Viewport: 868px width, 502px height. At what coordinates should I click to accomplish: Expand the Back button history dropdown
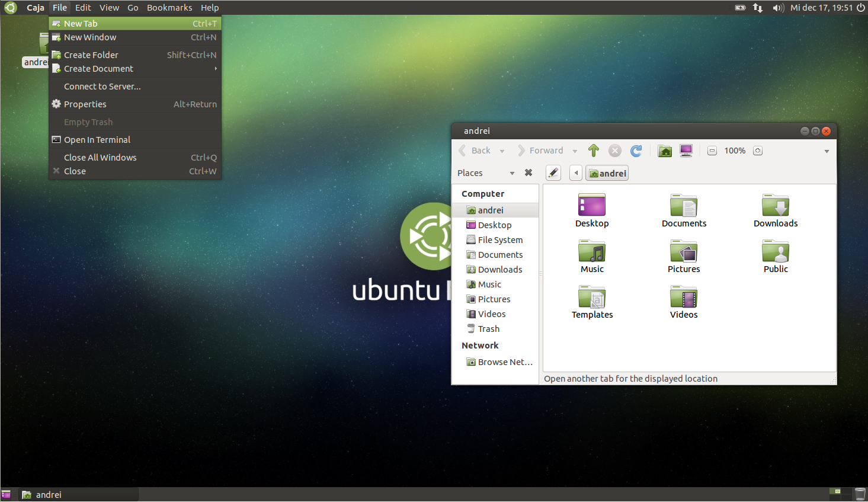point(501,150)
